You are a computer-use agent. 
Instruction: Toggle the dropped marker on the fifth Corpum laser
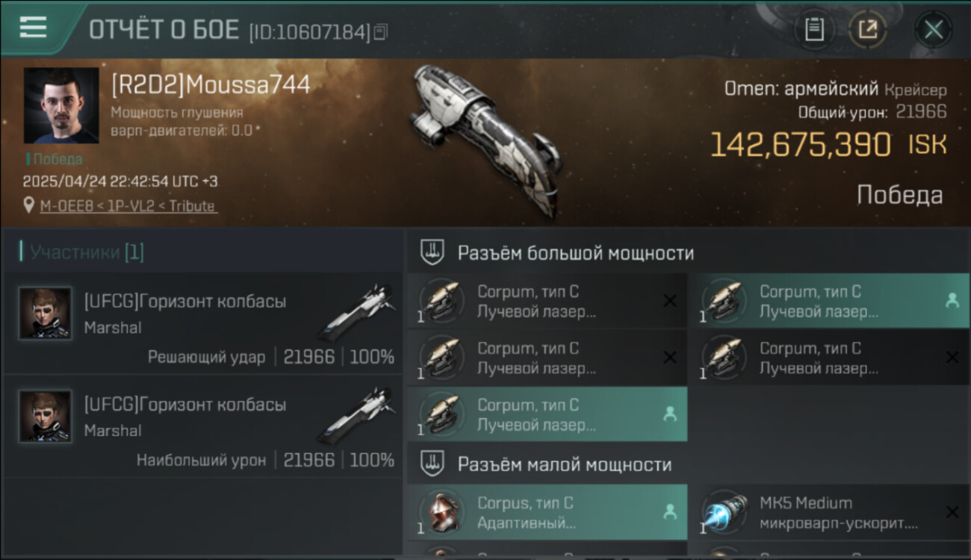tap(670, 414)
